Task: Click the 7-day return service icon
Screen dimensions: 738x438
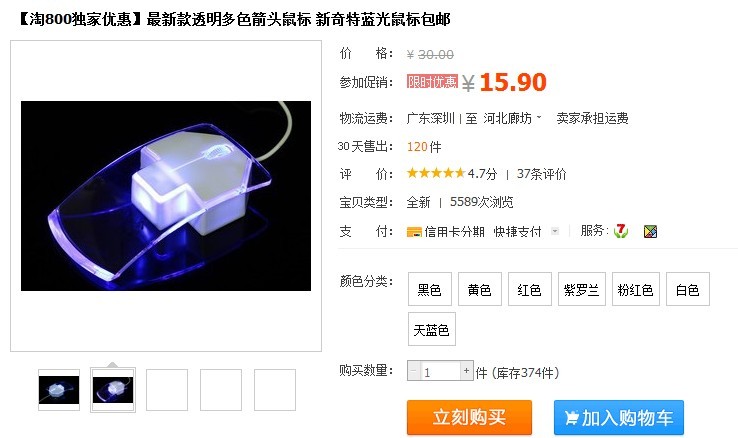Action: click(x=621, y=231)
